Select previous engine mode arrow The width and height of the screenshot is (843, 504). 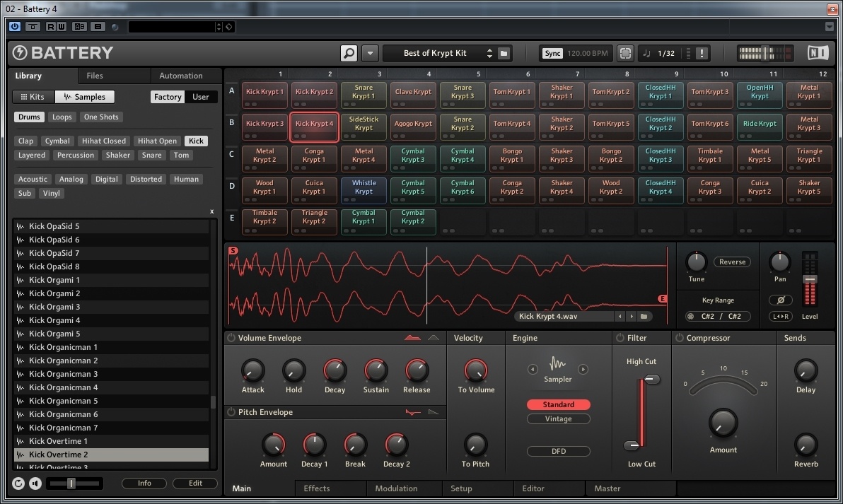point(533,369)
